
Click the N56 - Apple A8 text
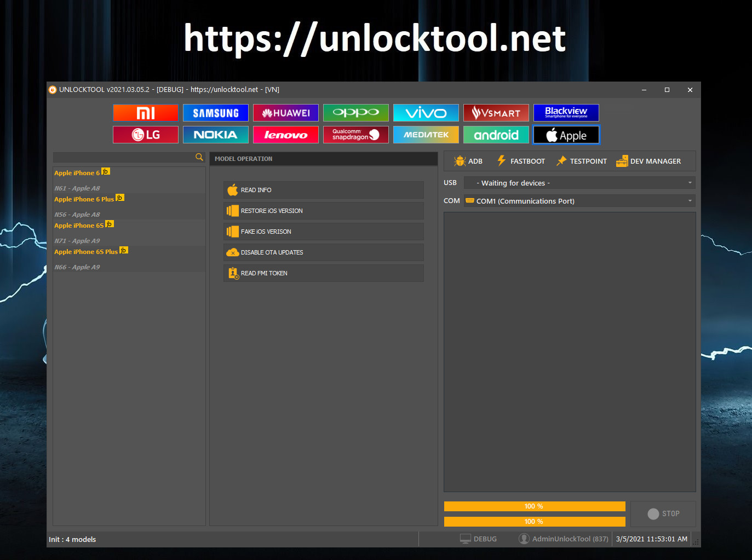point(77,215)
